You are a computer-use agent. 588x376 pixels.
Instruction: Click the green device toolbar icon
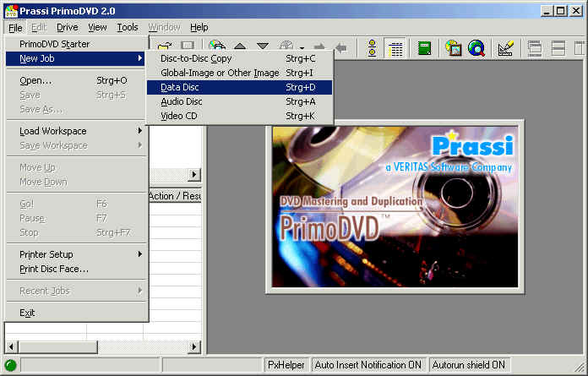[424, 48]
